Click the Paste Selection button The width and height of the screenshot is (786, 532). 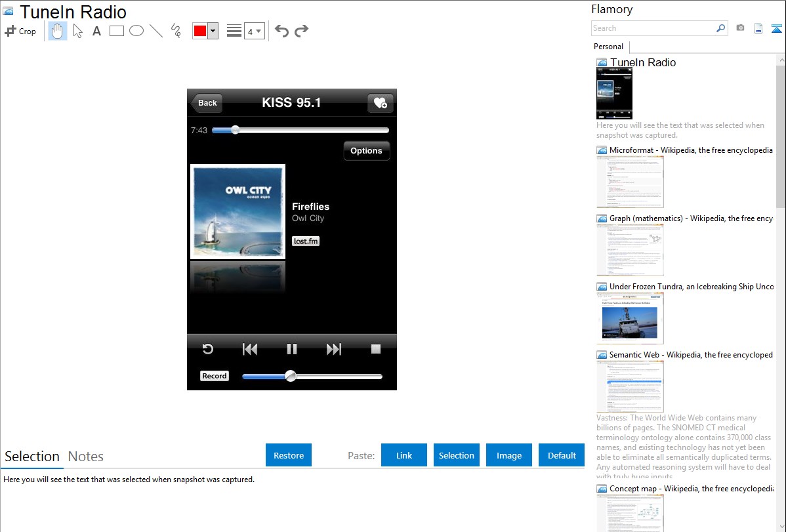click(x=457, y=455)
